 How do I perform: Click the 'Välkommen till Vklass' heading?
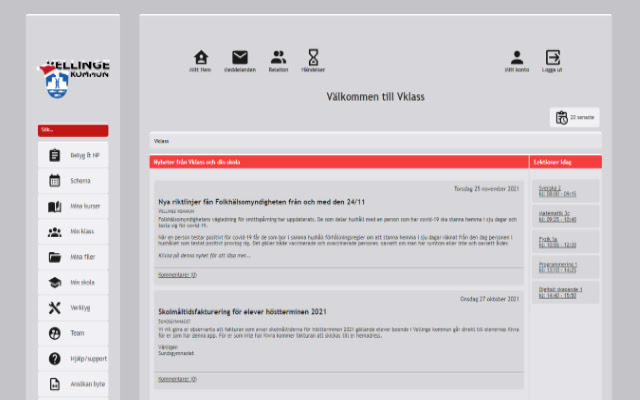(x=376, y=97)
